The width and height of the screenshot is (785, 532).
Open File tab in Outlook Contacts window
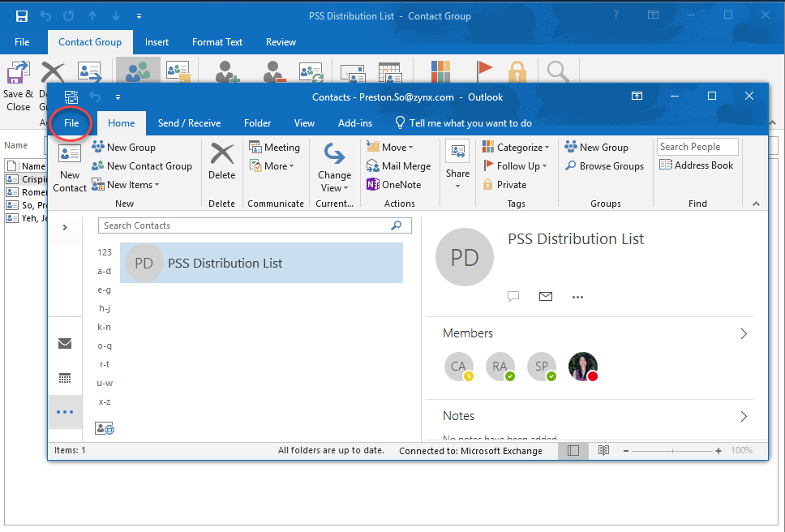(x=71, y=123)
